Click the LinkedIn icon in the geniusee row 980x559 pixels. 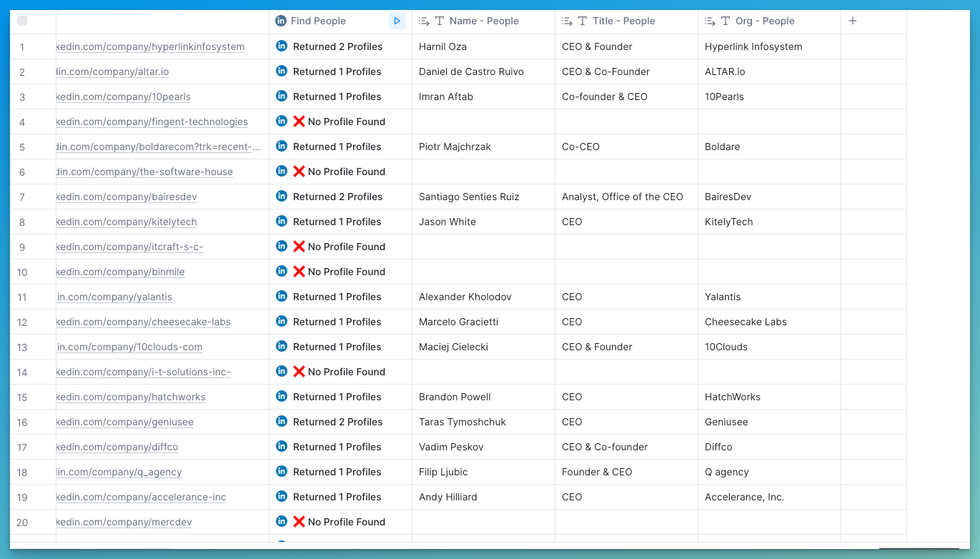[x=282, y=422]
